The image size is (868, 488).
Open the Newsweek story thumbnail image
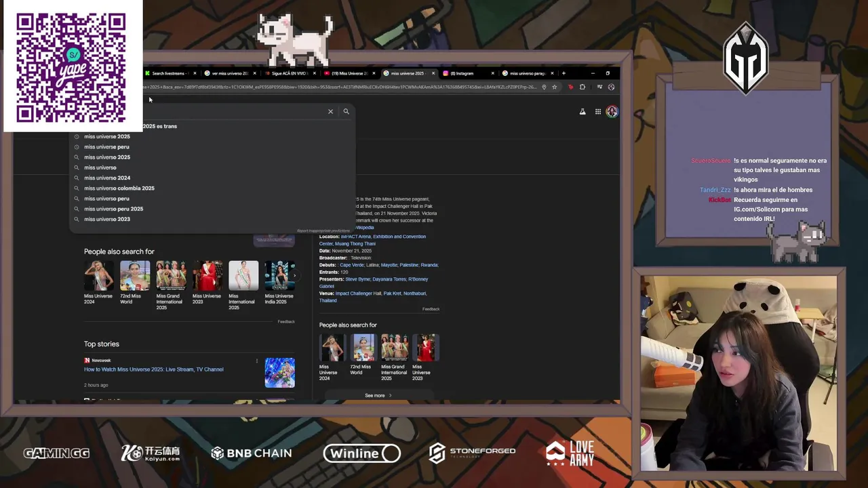[x=279, y=373]
